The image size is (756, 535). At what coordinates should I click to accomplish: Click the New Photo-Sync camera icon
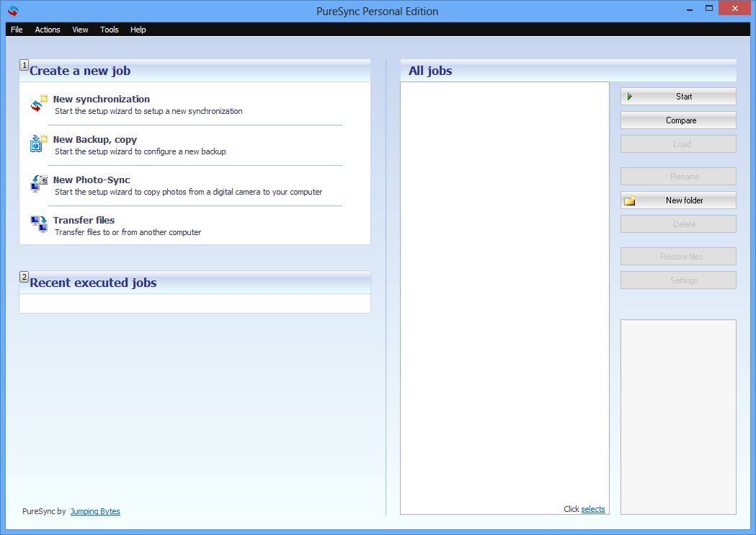tap(39, 184)
